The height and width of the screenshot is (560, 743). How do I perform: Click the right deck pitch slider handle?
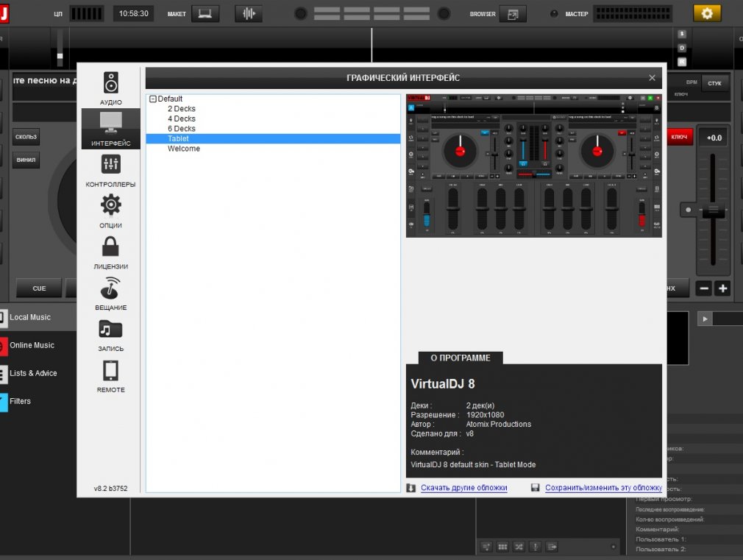713,210
